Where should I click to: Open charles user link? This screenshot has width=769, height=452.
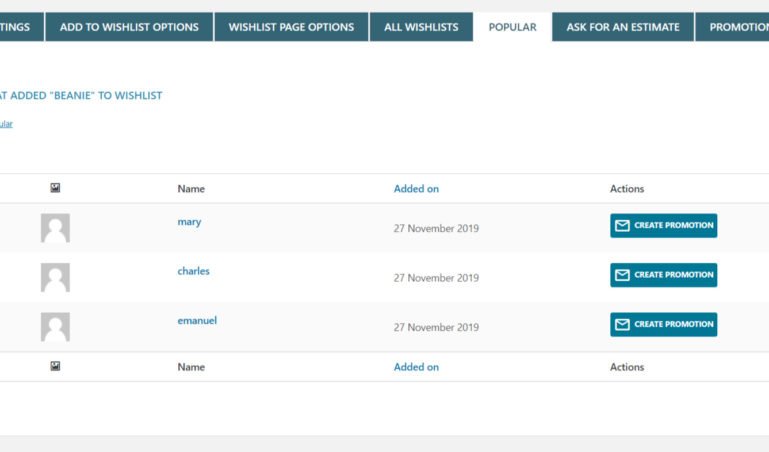[193, 271]
